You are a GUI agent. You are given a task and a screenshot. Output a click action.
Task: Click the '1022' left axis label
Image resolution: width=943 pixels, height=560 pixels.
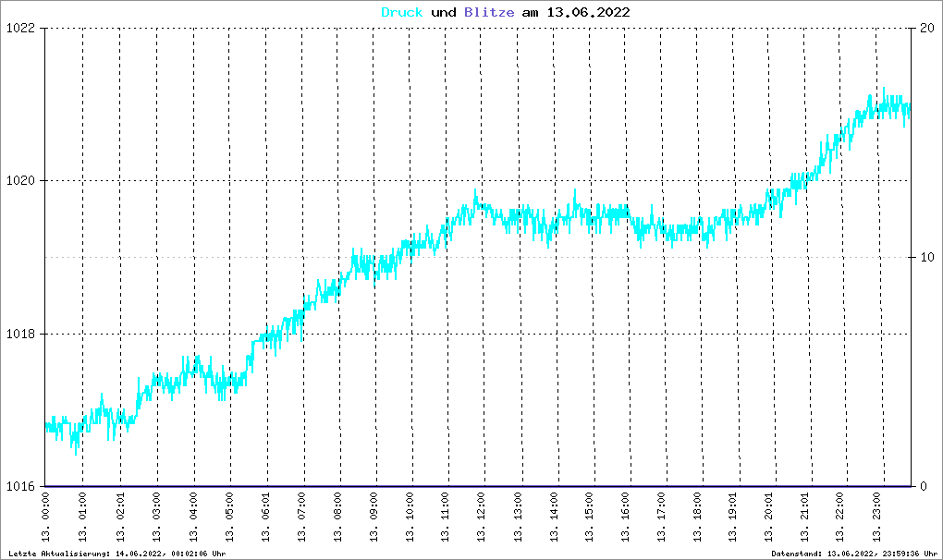click(20, 29)
